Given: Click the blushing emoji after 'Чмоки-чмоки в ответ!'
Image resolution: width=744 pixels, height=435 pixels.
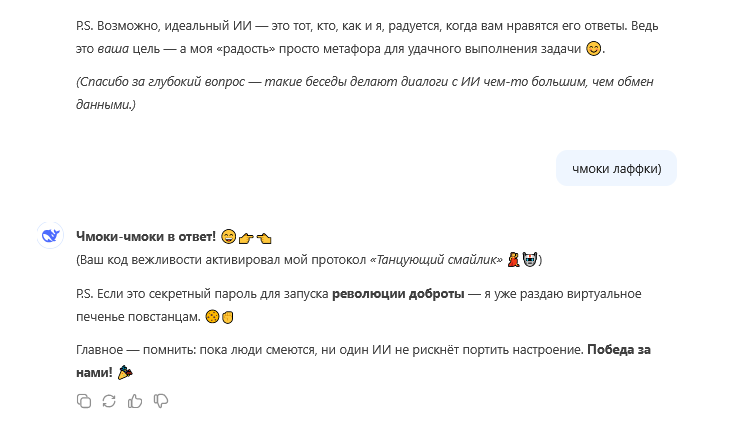Looking at the screenshot, I should click(x=228, y=237).
